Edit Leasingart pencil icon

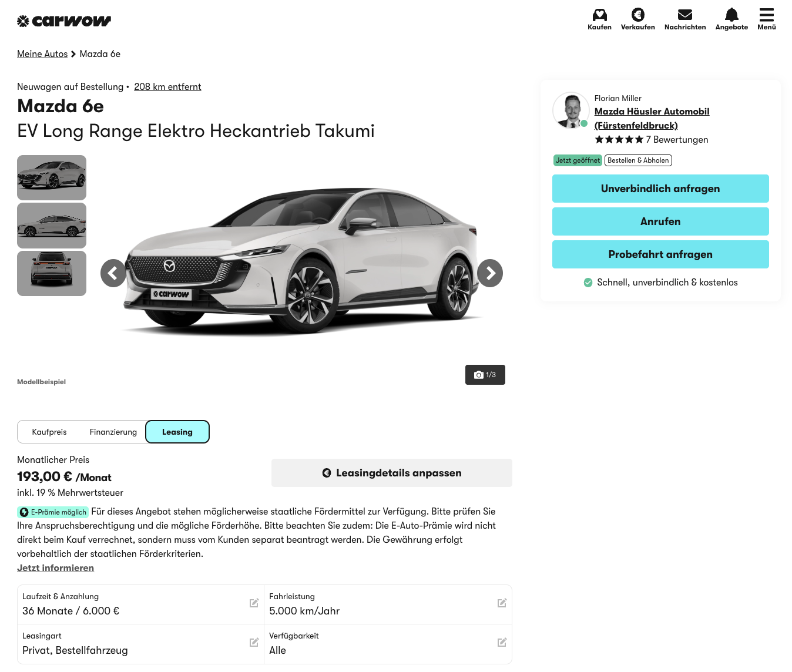pos(254,643)
